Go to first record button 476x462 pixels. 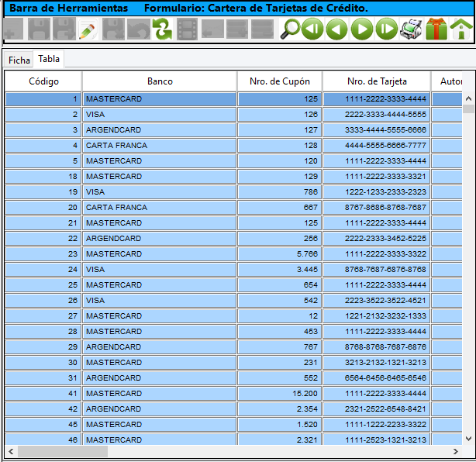pos(312,30)
